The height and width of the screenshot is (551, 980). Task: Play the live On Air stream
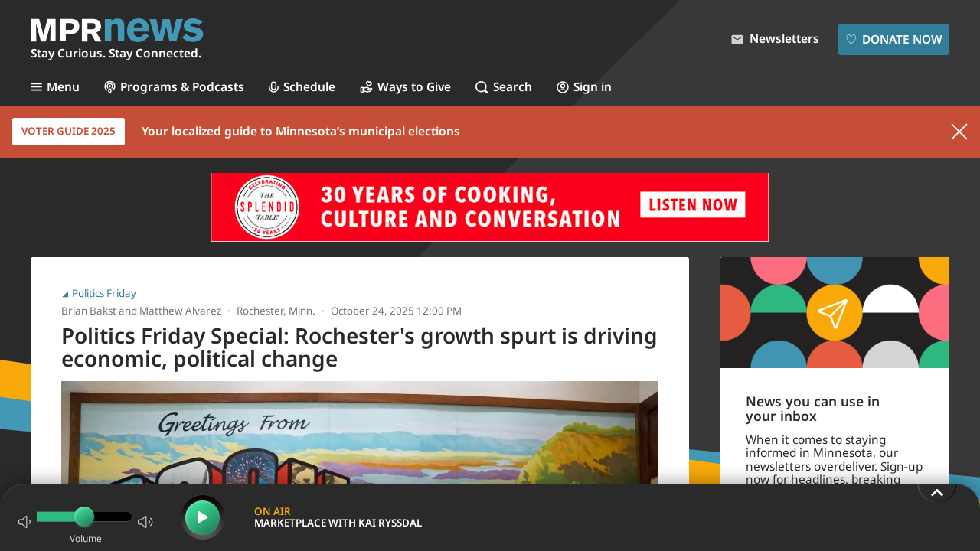(203, 517)
